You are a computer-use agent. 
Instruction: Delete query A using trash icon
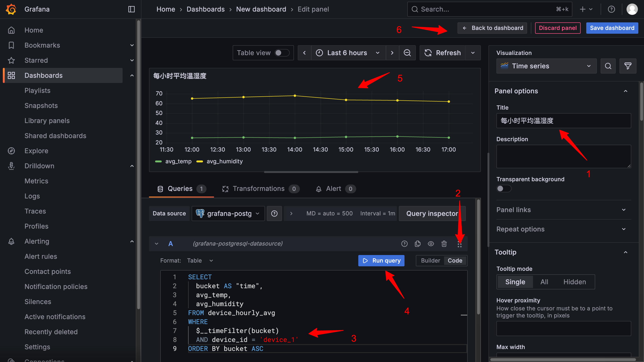click(x=444, y=244)
